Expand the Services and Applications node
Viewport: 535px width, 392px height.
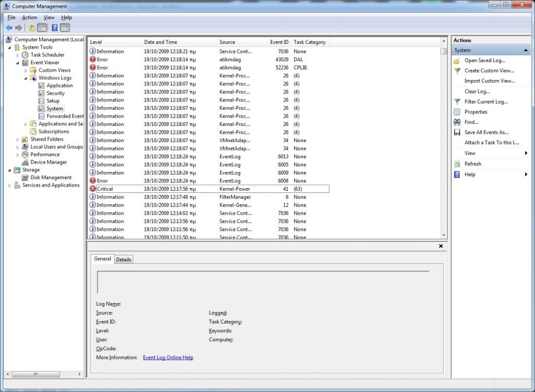(9, 186)
